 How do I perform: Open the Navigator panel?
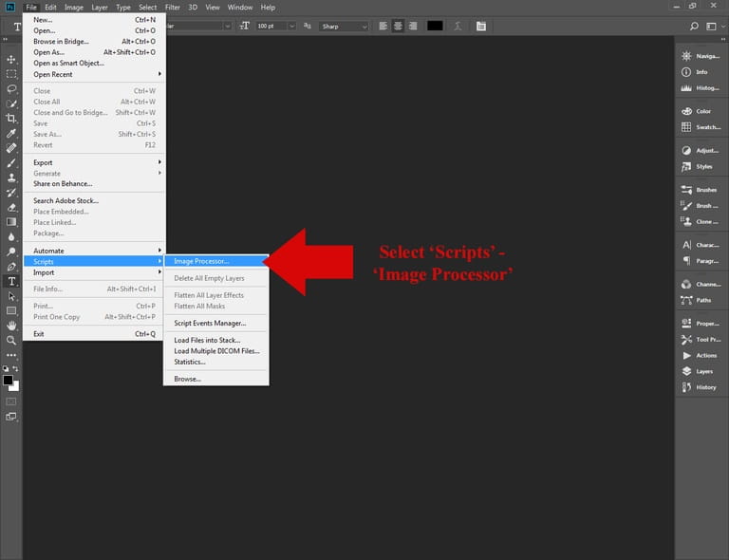[701, 56]
